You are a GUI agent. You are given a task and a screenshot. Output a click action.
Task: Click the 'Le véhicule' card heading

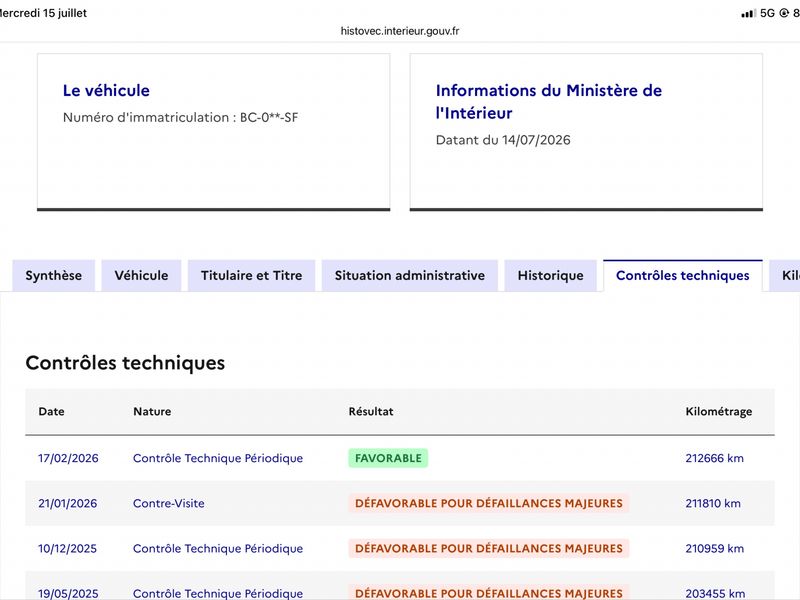[106, 90]
